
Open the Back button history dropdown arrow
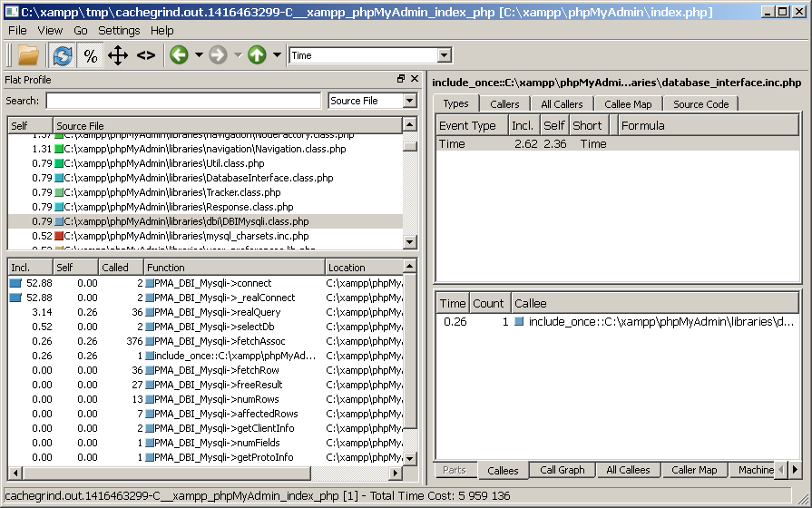pyautogui.click(x=199, y=55)
